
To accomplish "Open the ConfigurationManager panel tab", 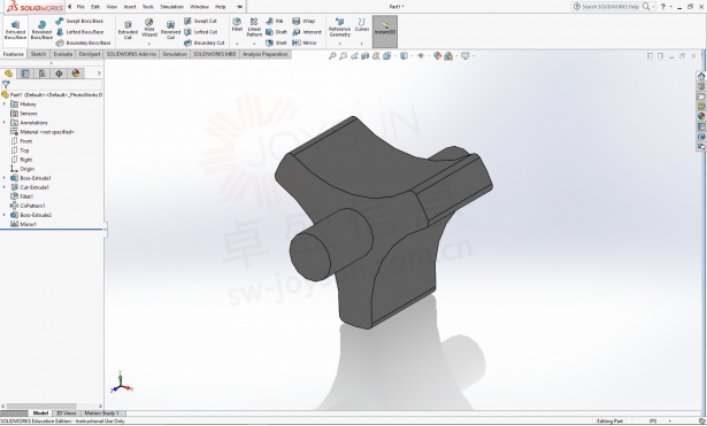I will (x=41, y=73).
